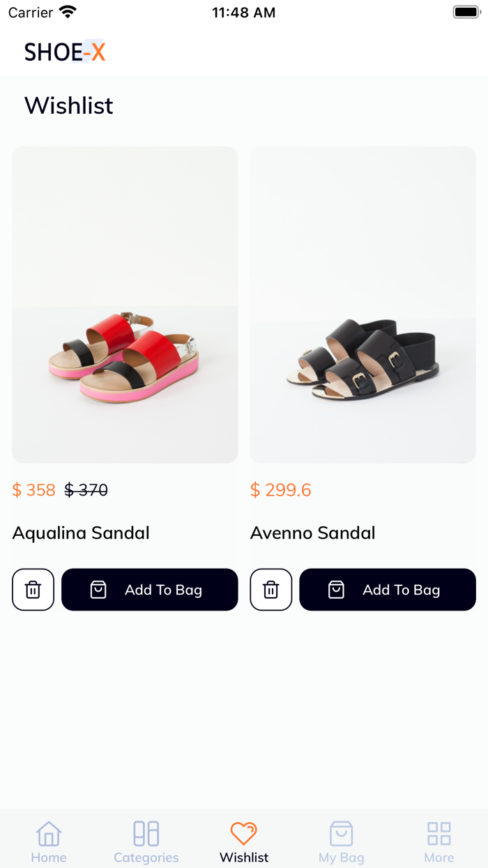488x868 pixels.
Task: Remove Aqualina Sandal via trash icon
Action: [33, 589]
